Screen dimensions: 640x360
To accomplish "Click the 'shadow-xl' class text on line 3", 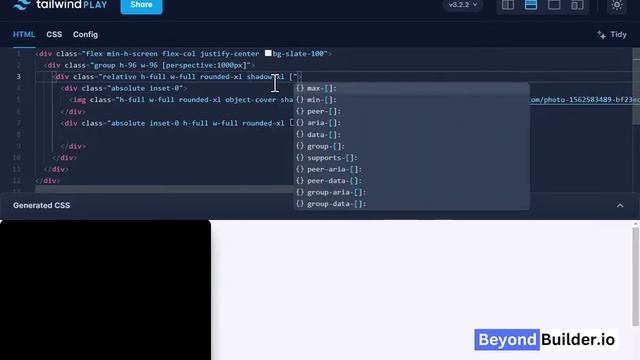I will point(265,77).
